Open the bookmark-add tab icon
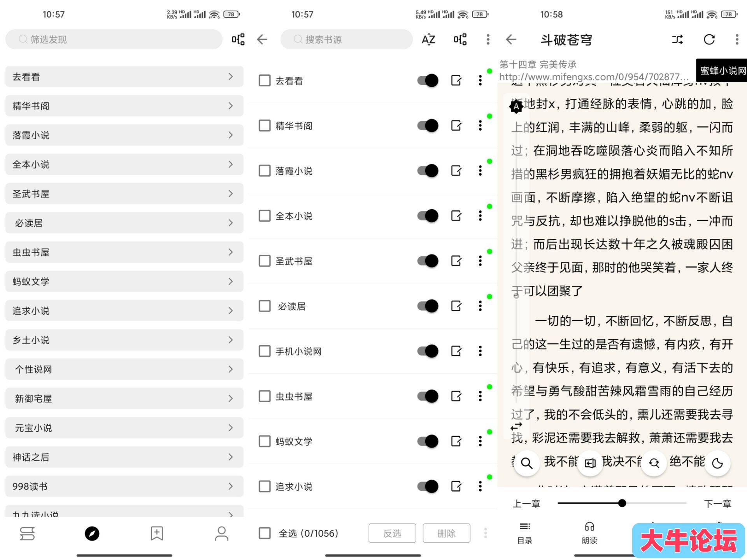 tap(157, 534)
